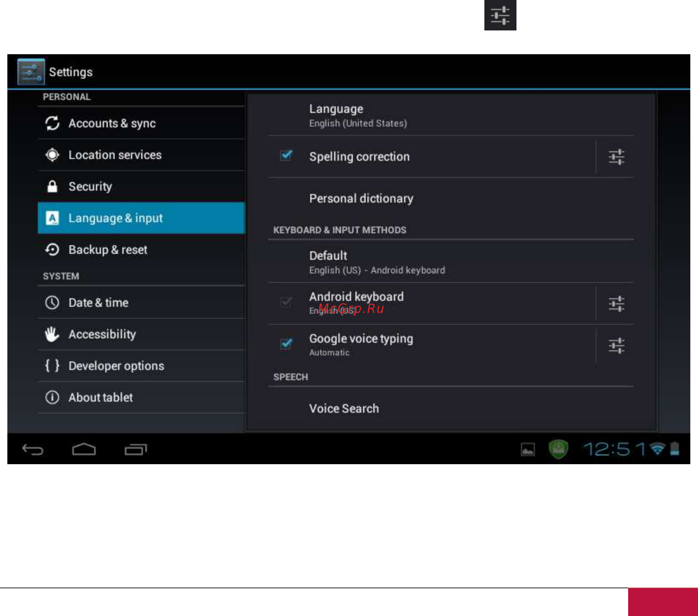Open Date & time settings
Image resolution: width=698 pixels, height=616 pixels.
141,303
